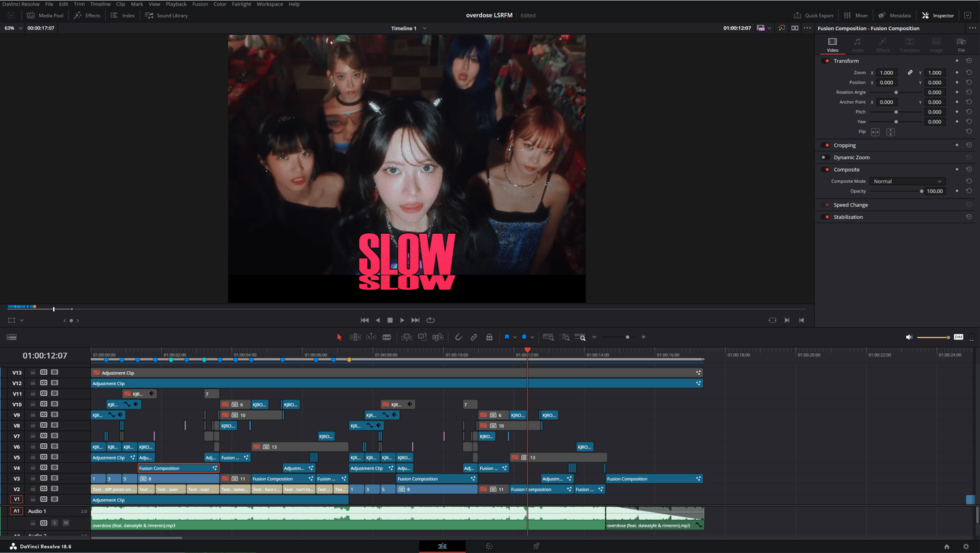
Task: Select the Trim edit mode tool
Action: [355, 337]
